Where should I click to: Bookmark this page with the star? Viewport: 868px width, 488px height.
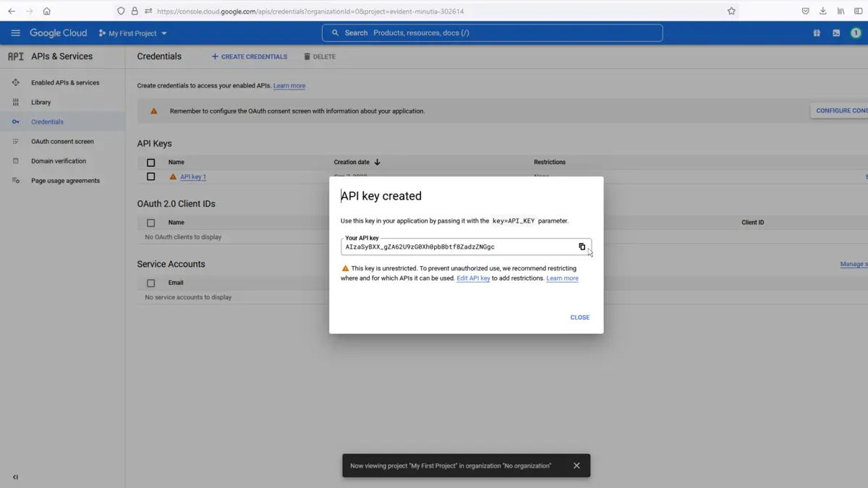coord(731,11)
